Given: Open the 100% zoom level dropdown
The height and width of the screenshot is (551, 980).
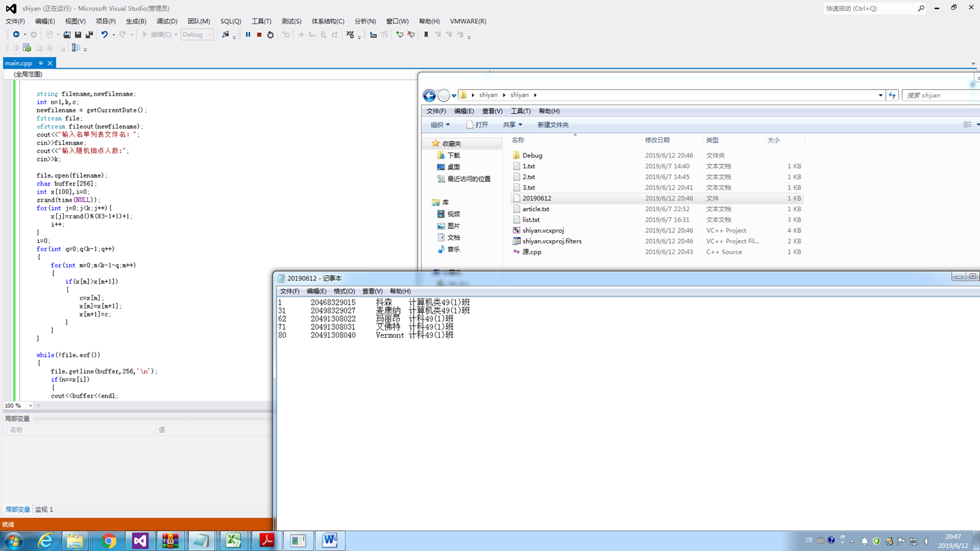Looking at the screenshot, I should pyautogui.click(x=30, y=406).
